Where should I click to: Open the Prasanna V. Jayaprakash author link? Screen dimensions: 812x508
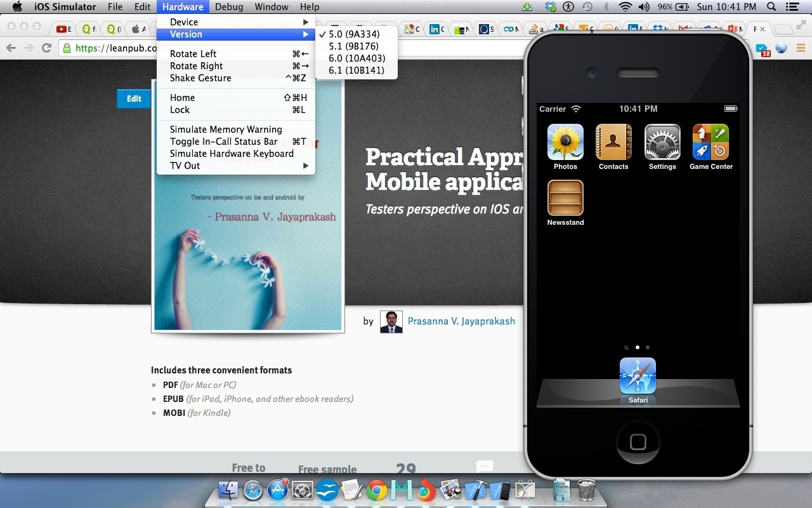point(461,321)
